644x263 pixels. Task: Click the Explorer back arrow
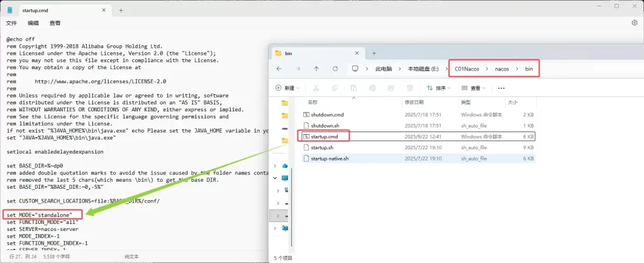[279, 69]
